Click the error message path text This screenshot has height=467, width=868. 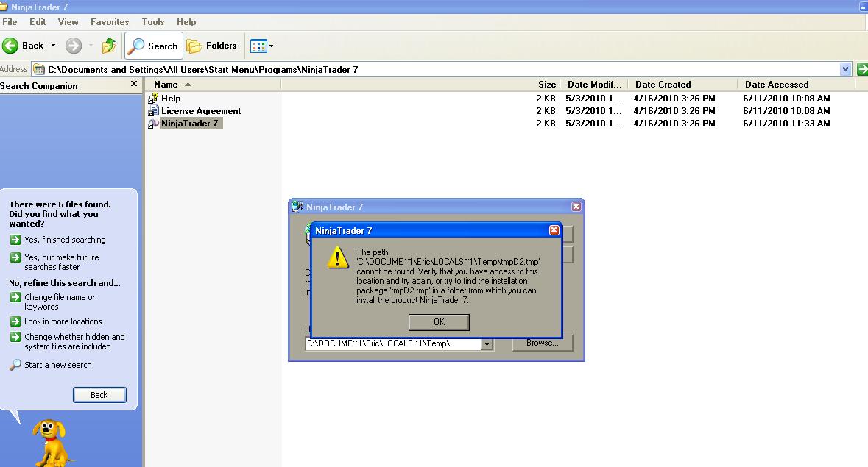pos(448,276)
